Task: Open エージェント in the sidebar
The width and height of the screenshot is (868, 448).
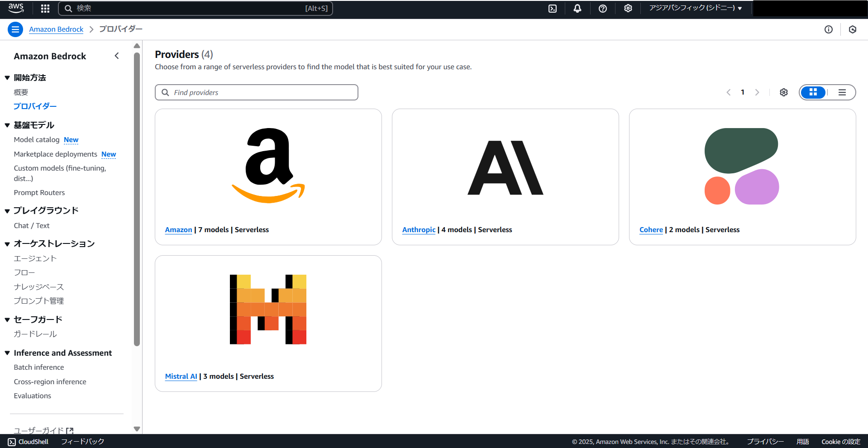Action: pyautogui.click(x=35, y=258)
